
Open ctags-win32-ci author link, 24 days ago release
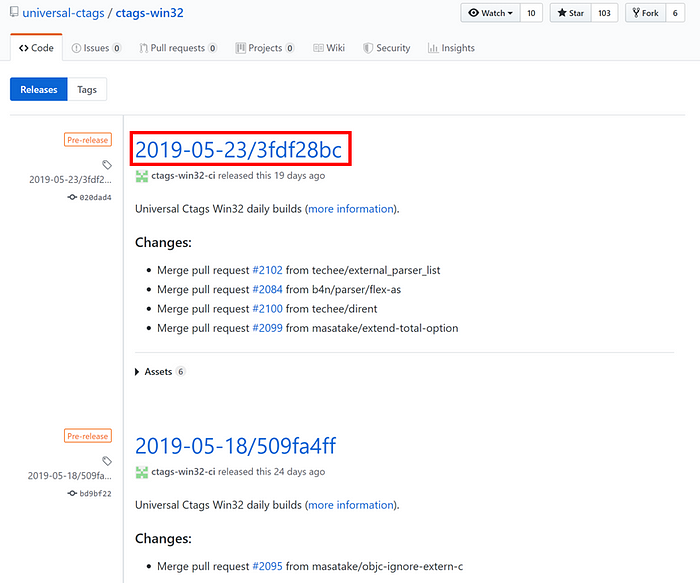tap(183, 471)
